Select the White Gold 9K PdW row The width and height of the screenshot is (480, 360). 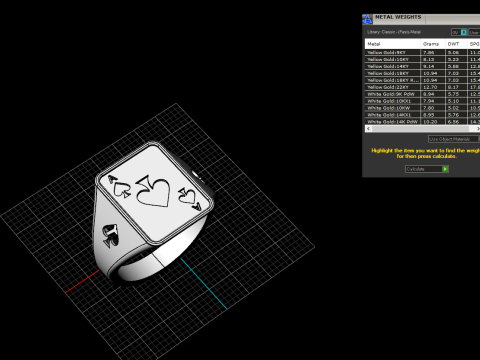(x=422, y=94)
